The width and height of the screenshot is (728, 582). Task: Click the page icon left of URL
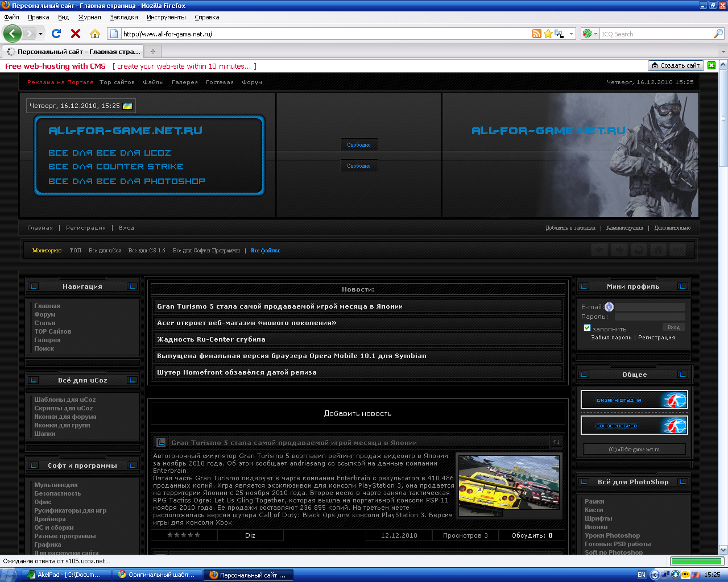pyautogui.click(x=114, y=34)
